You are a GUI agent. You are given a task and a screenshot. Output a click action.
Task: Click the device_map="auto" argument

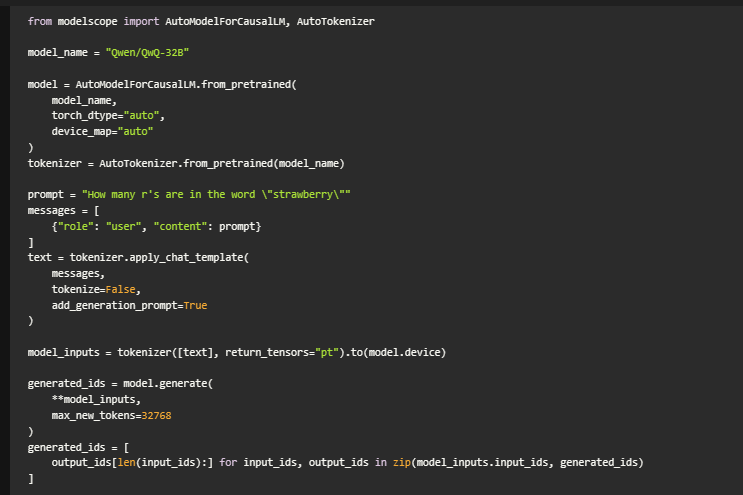[x=102, y=132]
